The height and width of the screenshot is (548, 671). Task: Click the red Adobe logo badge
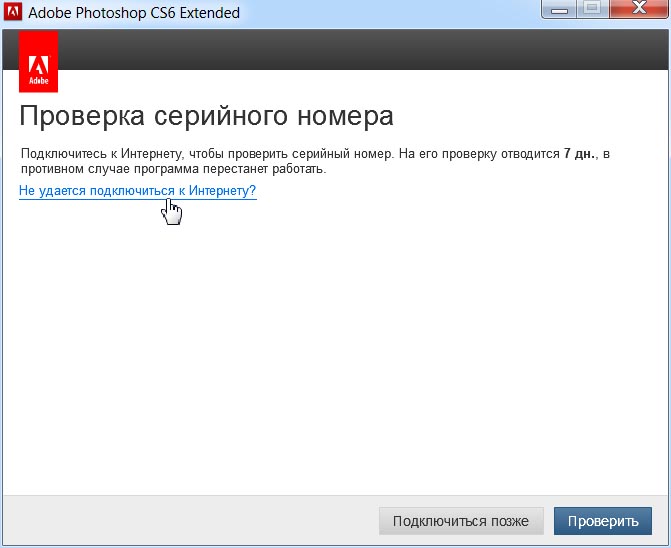click(x=39, y=62)
